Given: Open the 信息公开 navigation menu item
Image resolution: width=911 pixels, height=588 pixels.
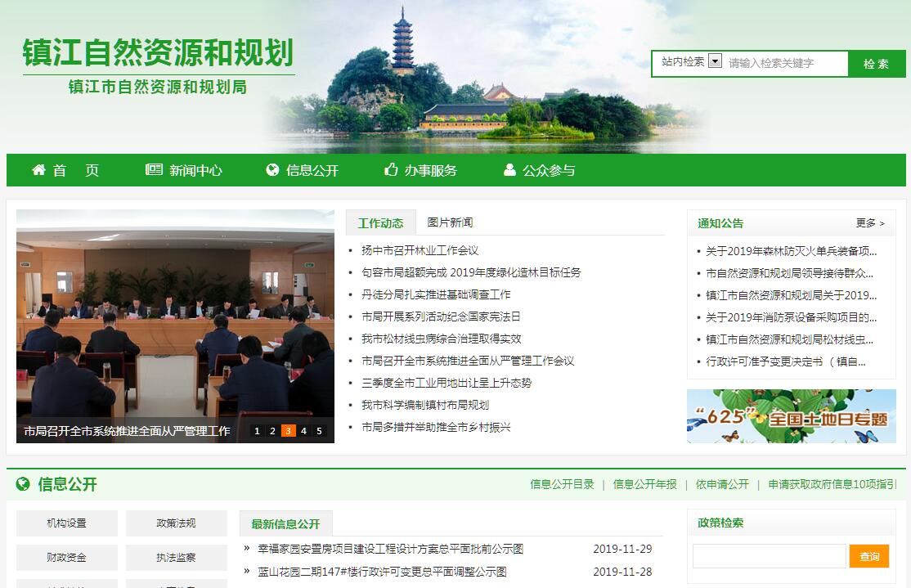Looking at the screenshot, I should click(312, 170).
